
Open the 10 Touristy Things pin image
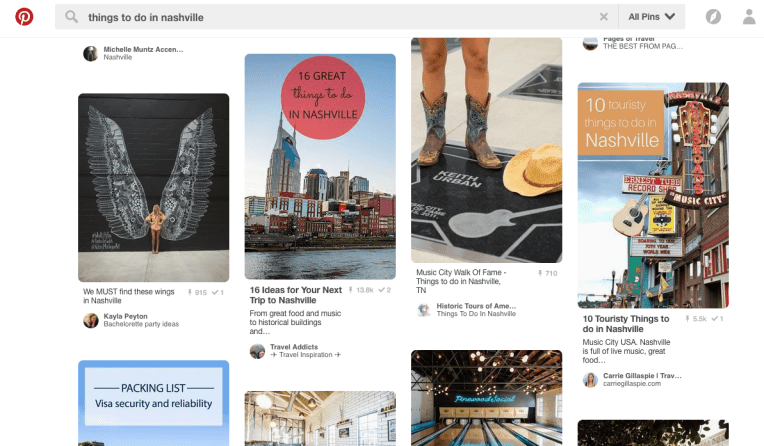[x=653, y=195]
